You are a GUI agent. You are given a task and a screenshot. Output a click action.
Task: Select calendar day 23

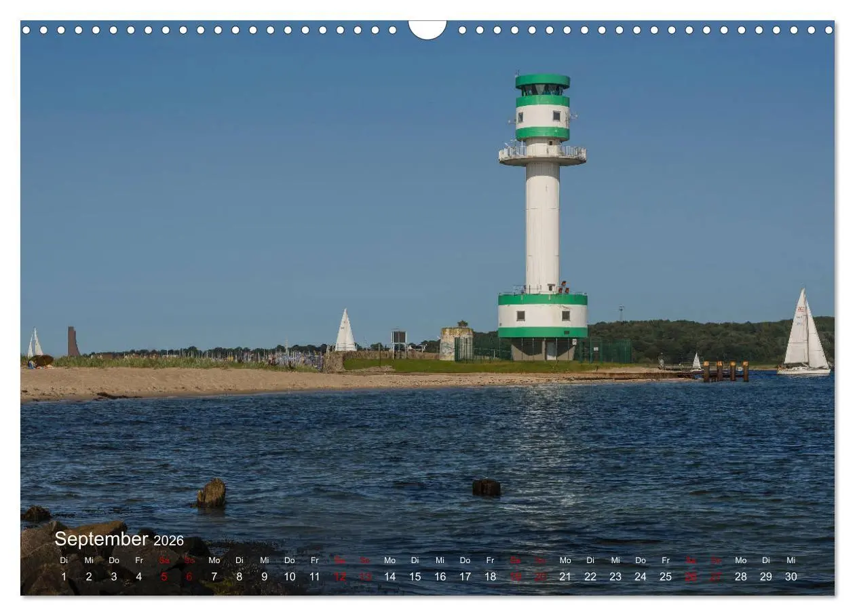(615, 577)
